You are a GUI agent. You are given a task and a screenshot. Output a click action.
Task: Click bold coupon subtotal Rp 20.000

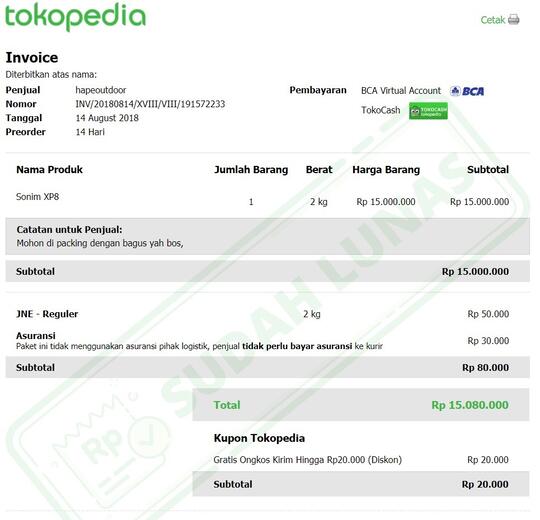point(485,485)
